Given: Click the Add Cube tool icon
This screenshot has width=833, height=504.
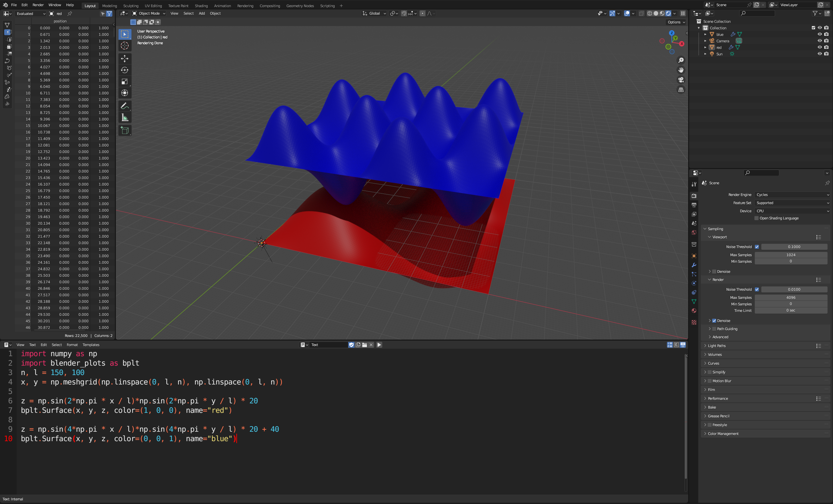Looking at the screenshot, I should tap(124, 131).
